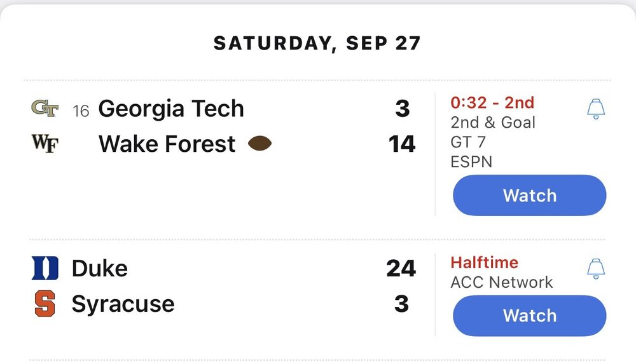Image resolution: width=636 pixels, height=364 pixels.
Task: Click the Saturday, Sep 27 date header
Action: click(x=317, y=43)
